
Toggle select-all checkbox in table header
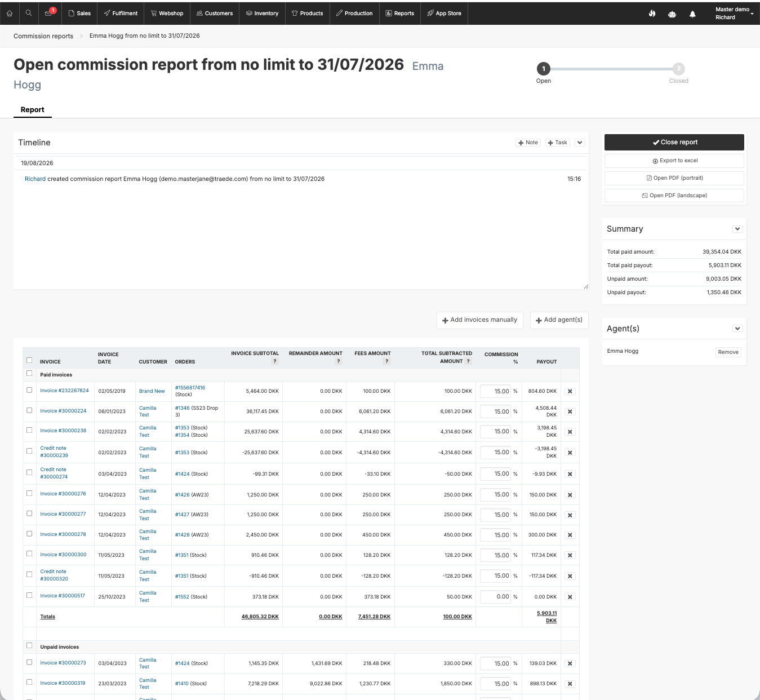click(x=29, y=360)
